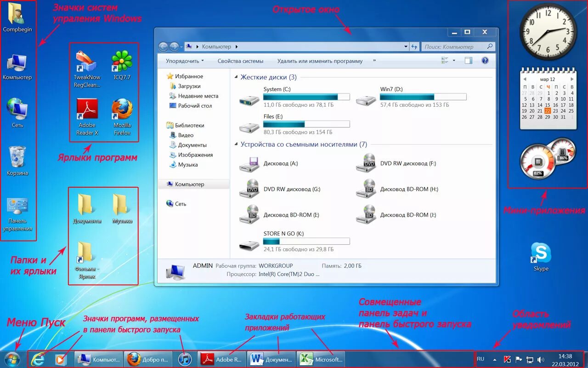
Task: Select STORE N GO (K:) drive
Action: point(294,241)
